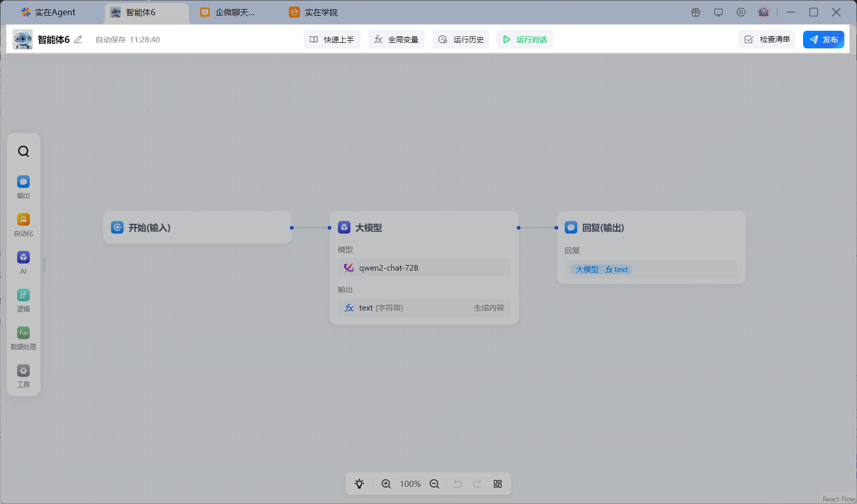Select the 回复(输出) node header
Screen dimensions: 857x504
coord(651,227)
